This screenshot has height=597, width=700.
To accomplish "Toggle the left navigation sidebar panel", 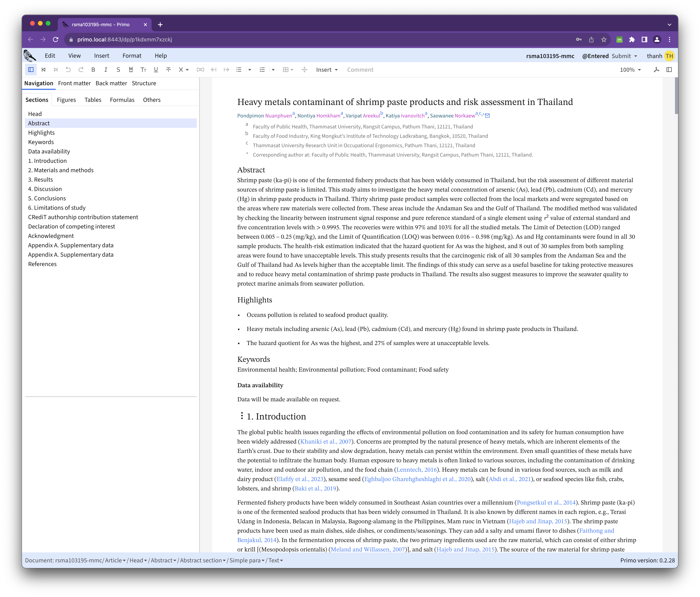I will click(31, 70).
